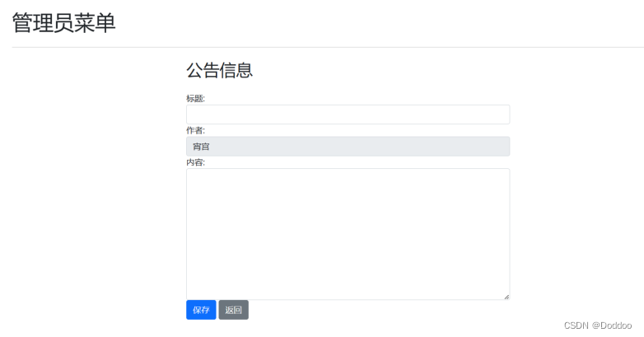The width and height of the screenshot is (644, 337).
Task: Click the 宵宫 text in author field
Action: click(x=201, y=147)
